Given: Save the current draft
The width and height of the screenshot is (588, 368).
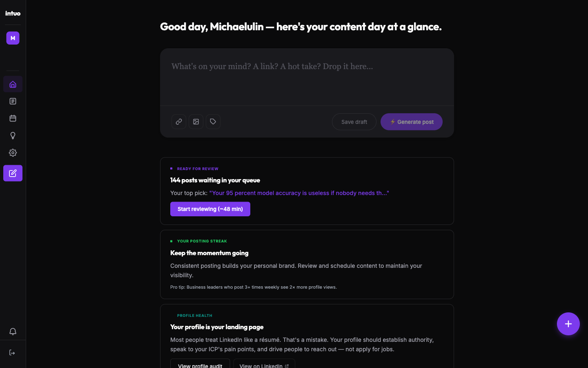Looking at the screenshot, I should (x=354, y=121).
